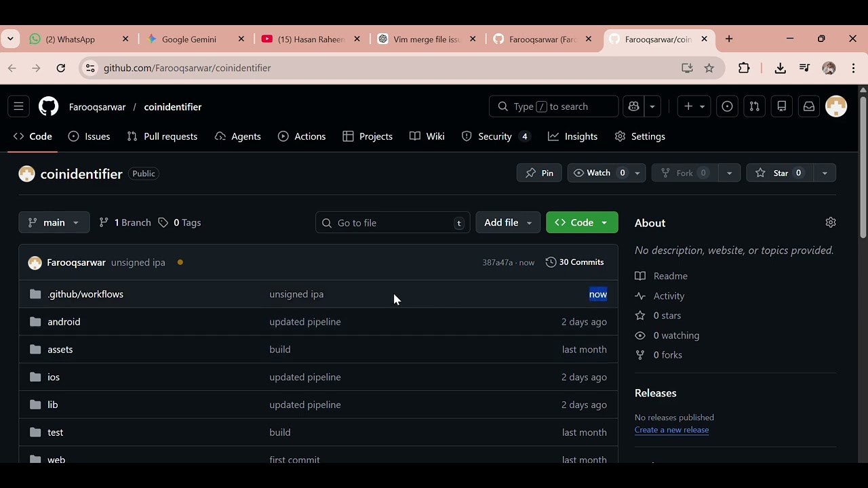View the 0 stars link
This screenshot has width=868, height=488.
click(x=658, y=316)
